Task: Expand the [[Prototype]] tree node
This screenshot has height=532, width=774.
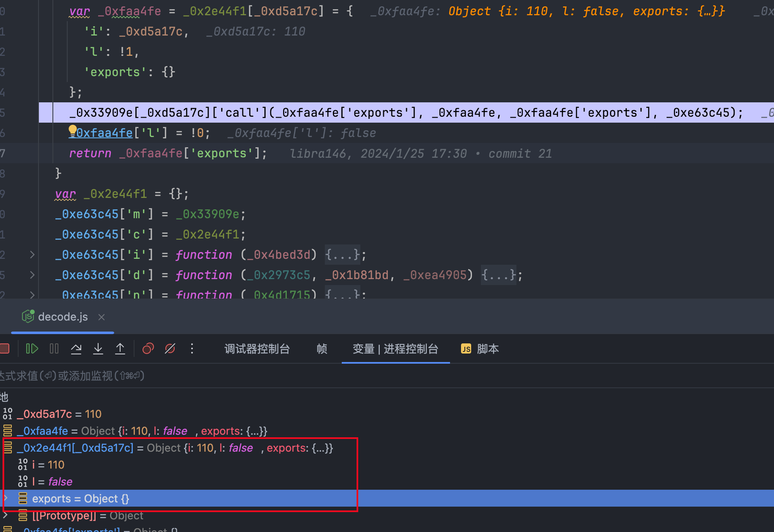Action: 5,515
